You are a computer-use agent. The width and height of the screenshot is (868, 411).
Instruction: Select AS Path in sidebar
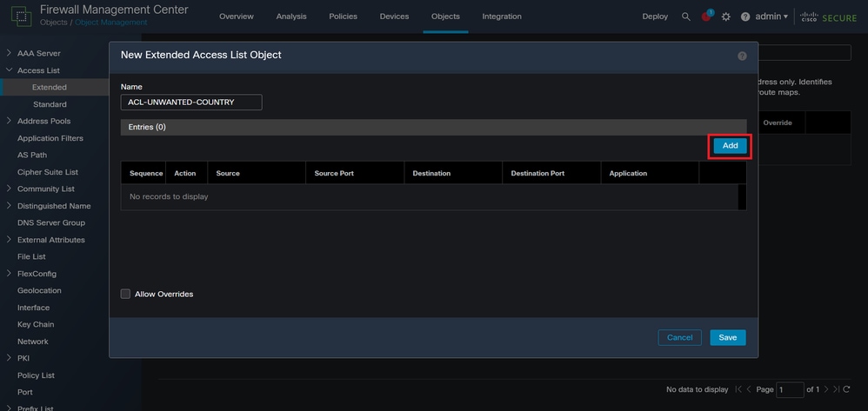point(32,155)
